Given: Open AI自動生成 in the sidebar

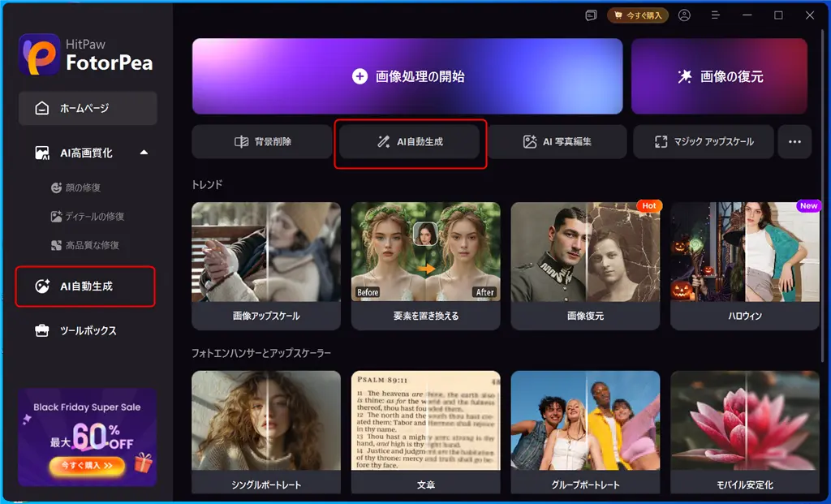Looking at the screenshot, I should [75, 286].
